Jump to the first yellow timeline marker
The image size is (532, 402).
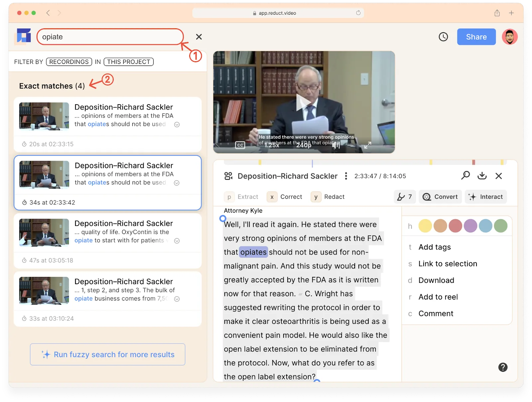click(x=260, y=162)
